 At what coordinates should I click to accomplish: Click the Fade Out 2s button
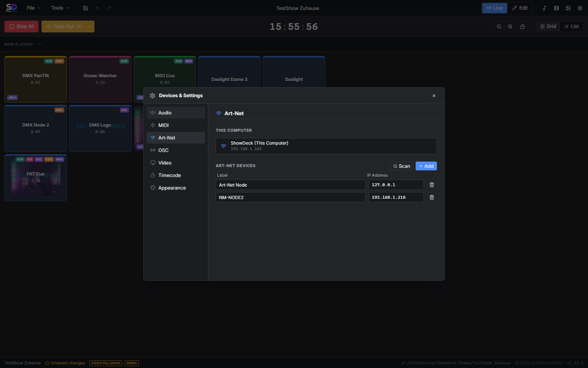(x=64, y=26)
